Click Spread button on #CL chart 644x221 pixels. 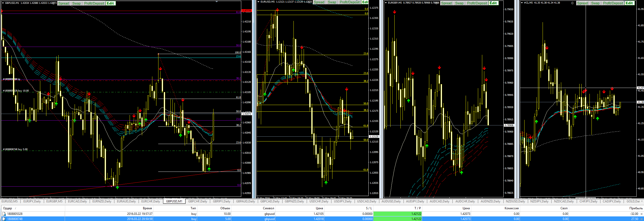click(583, 3)
